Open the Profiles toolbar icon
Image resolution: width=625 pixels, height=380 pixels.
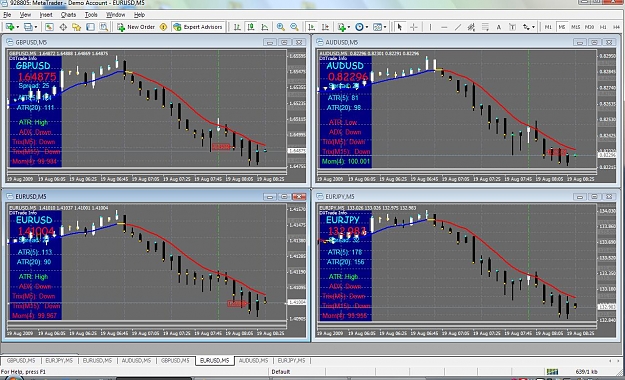[x=28, y=27]
